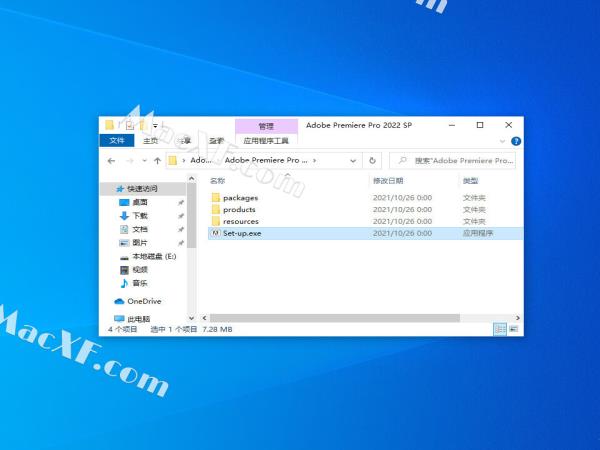Maximize the Explorer window
The image size is (600, 450).
click(x=480, y=125)
